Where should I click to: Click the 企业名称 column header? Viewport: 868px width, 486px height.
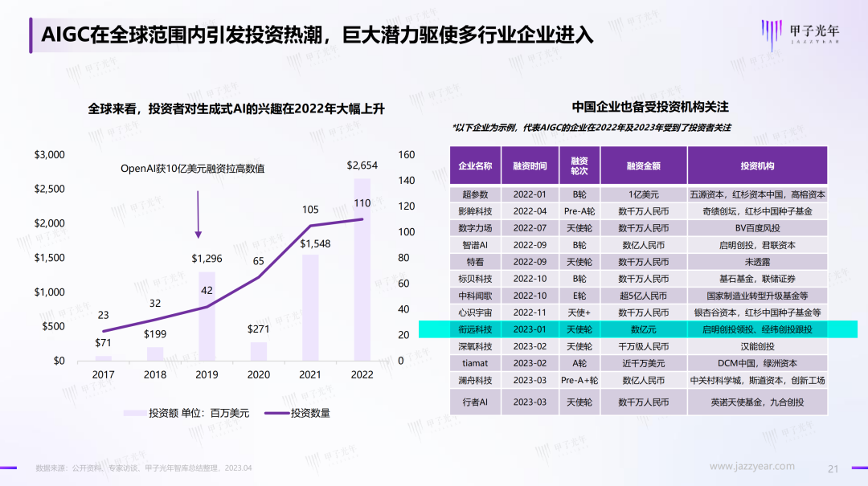[475, 165]
